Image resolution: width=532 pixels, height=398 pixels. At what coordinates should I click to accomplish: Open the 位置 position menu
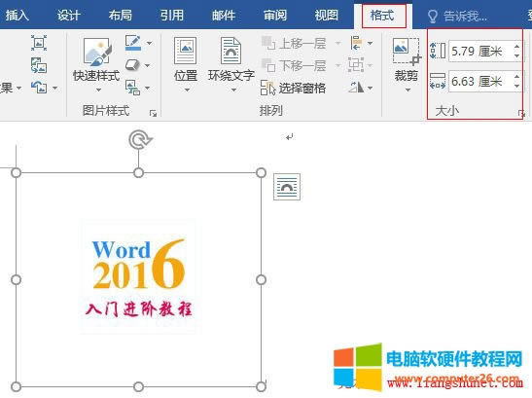pyautogui.click(x=186, y=64)
